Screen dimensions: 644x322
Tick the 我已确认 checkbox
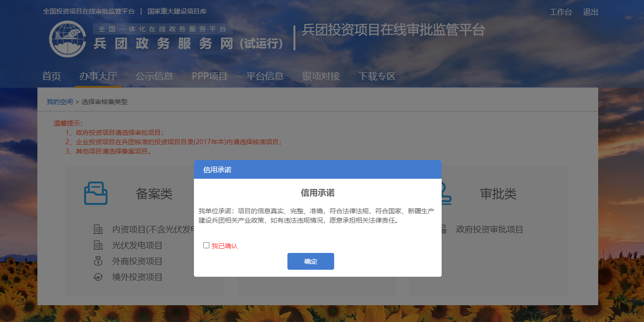(x=206, y=245)
